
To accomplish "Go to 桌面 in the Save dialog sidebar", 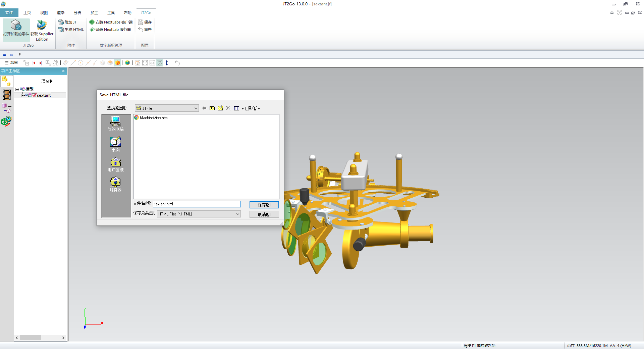I will pyautogui.click(x=115, y=144).
